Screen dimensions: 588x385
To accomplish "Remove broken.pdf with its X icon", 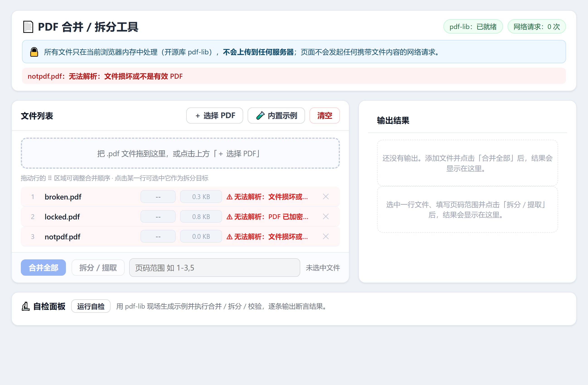I will (326, 197).
